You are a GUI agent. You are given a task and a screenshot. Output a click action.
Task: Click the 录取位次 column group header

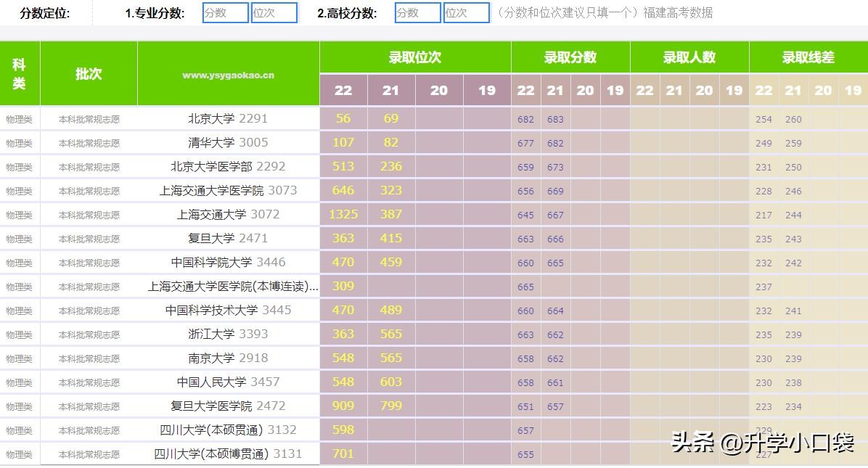point(415,57)
